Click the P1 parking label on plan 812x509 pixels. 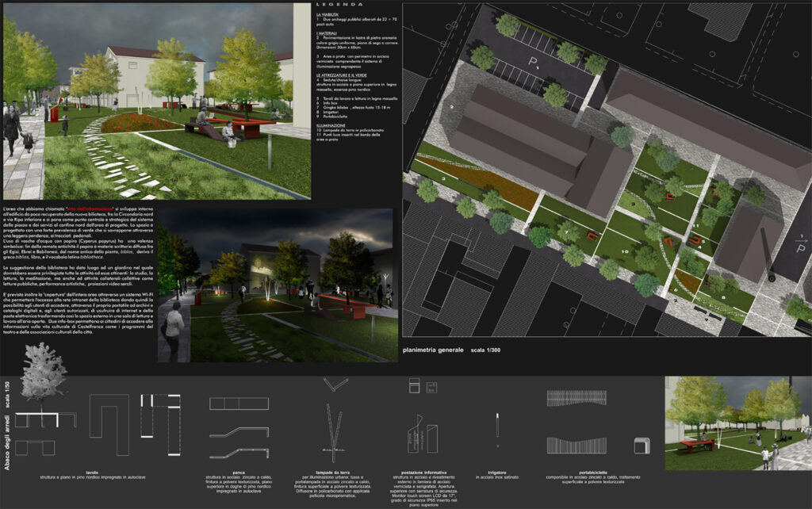coord(533,62)
